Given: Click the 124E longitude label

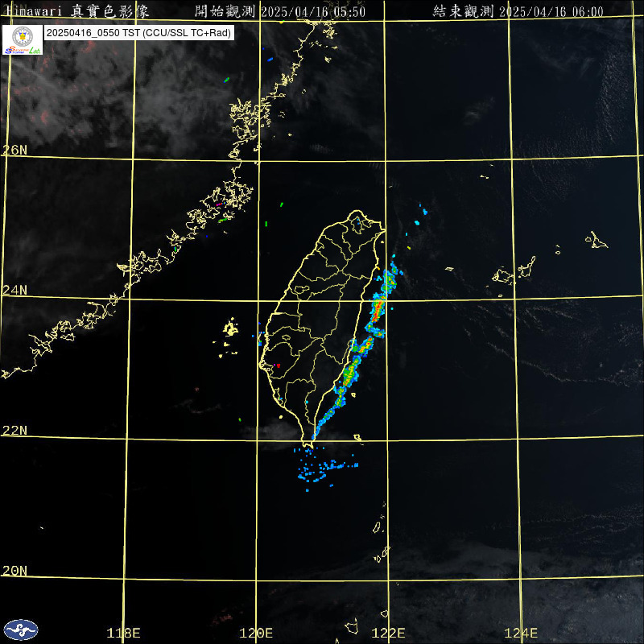Looking at the screenshot, I should pyautogui.click(x=522, y=634).
